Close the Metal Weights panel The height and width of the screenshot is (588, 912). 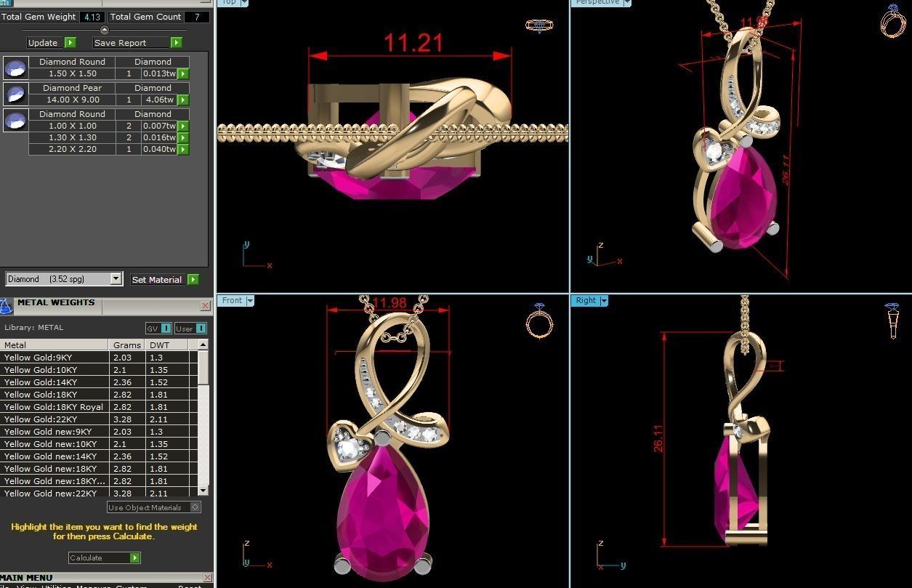(206, 306)
